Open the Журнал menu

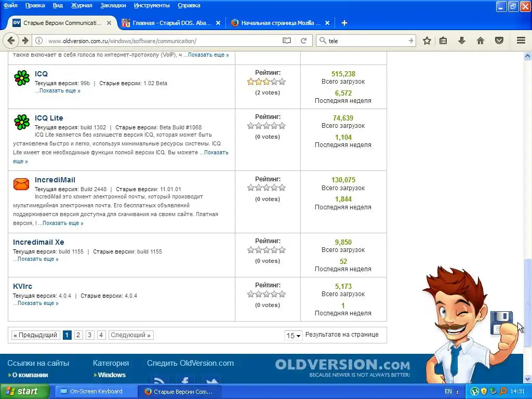coord(82,5)
